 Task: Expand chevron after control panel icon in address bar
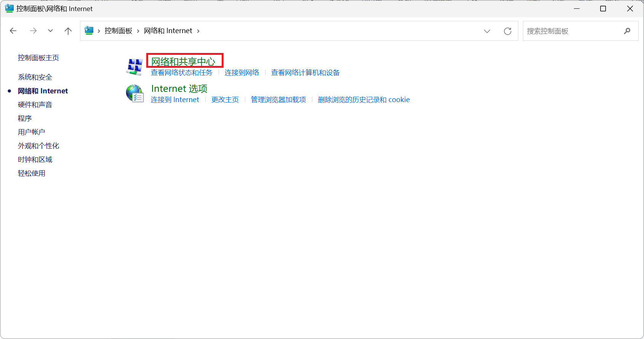99,31
